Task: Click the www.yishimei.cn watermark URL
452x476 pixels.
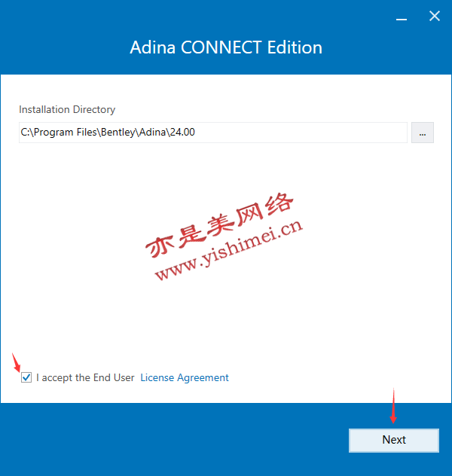Action: (229, 249)
